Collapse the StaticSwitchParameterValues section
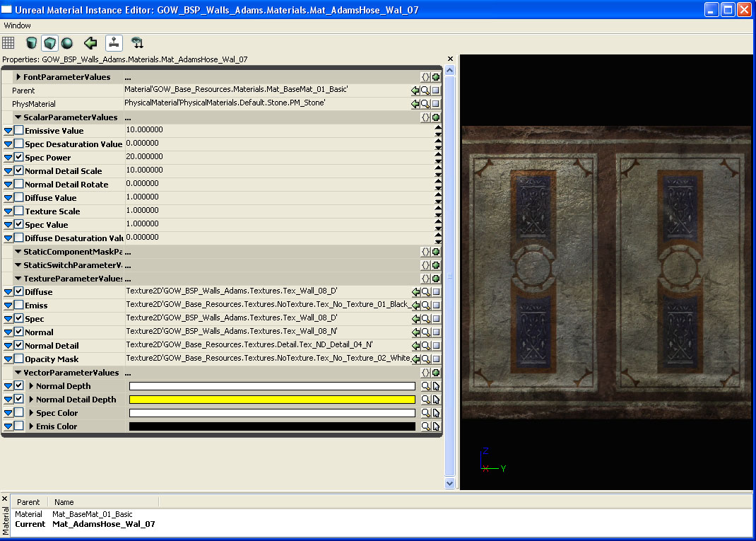This screenshot has height=541, width=756. point(18,265)
